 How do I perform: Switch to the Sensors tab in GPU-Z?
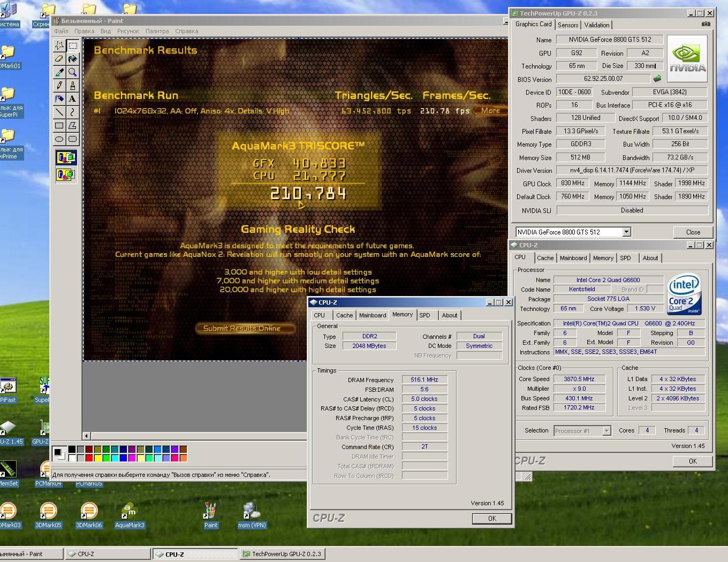(x=568, y=25)
